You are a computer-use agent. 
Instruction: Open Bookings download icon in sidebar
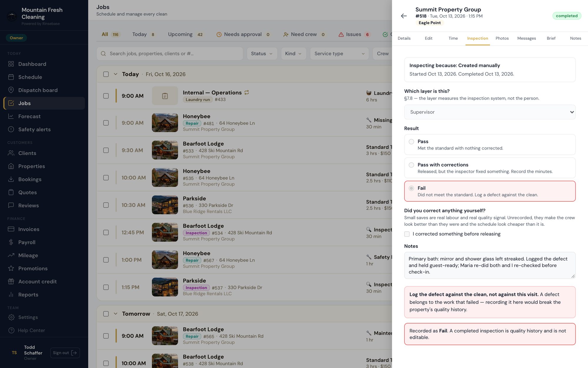(x=11, y=179)
